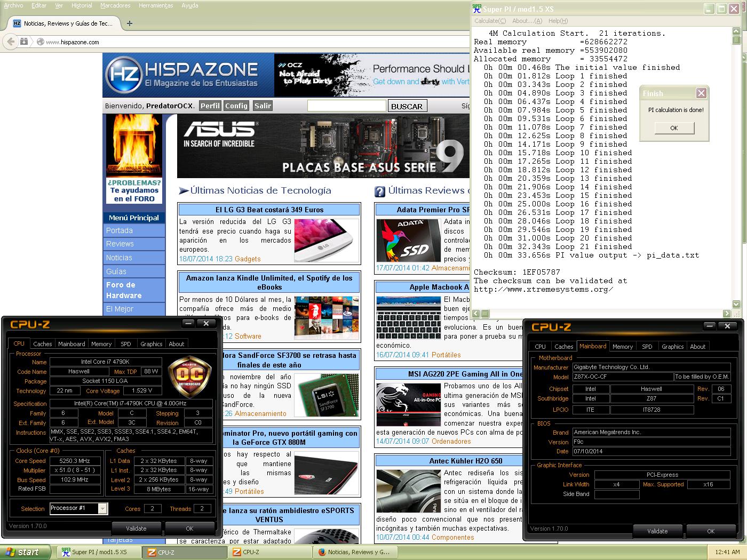Click the BUSCAR search button
The height and width of the screenshot is (560, 747).
(407, 106)
